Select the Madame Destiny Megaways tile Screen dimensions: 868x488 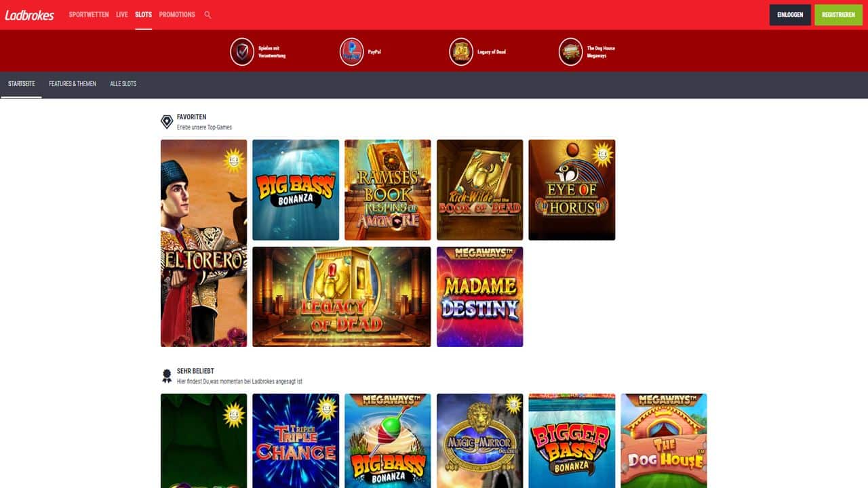(x=480, y=297)
